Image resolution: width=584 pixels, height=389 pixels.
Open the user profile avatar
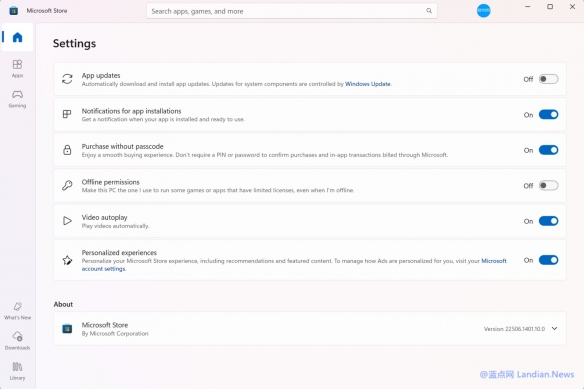coord(483,10)
